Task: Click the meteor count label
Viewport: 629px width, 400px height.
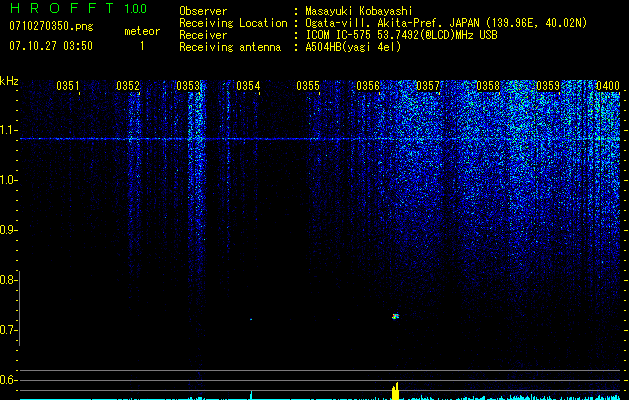Action: point(142,31)
